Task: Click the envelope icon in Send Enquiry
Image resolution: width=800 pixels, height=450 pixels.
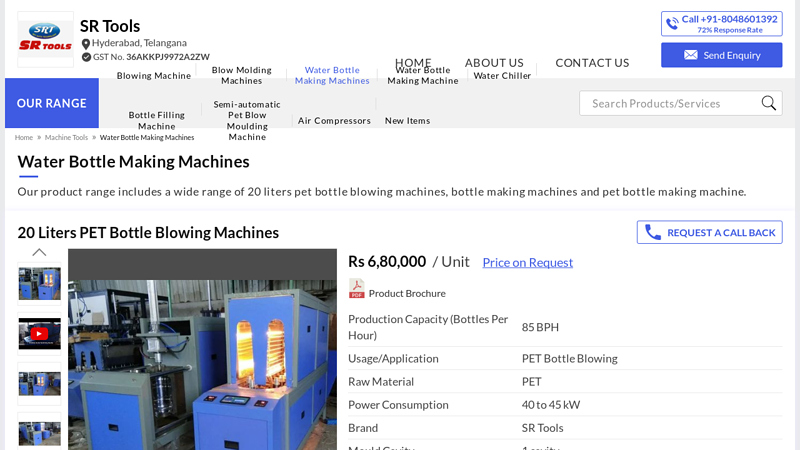Action: click(690, 55)
